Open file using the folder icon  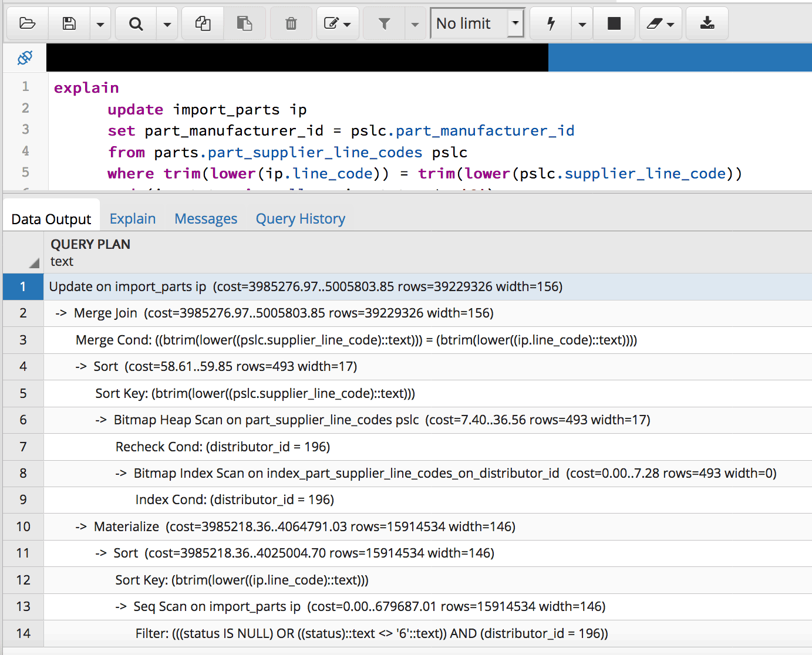click(27, 23)
